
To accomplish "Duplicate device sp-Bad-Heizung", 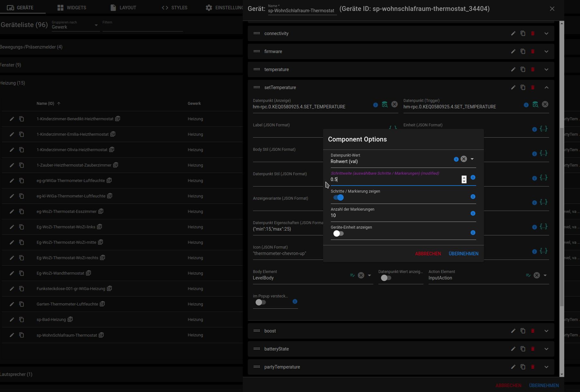I will (x=22, y=320).
